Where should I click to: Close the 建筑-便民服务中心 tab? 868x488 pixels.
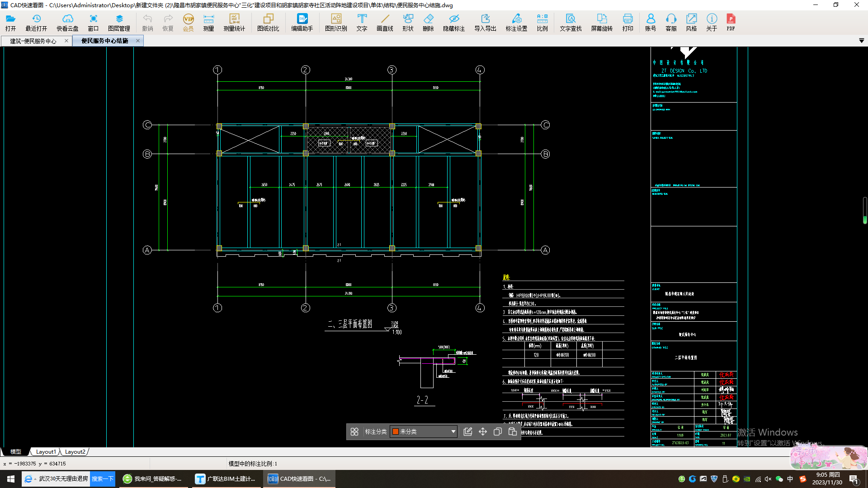[66, 41]
